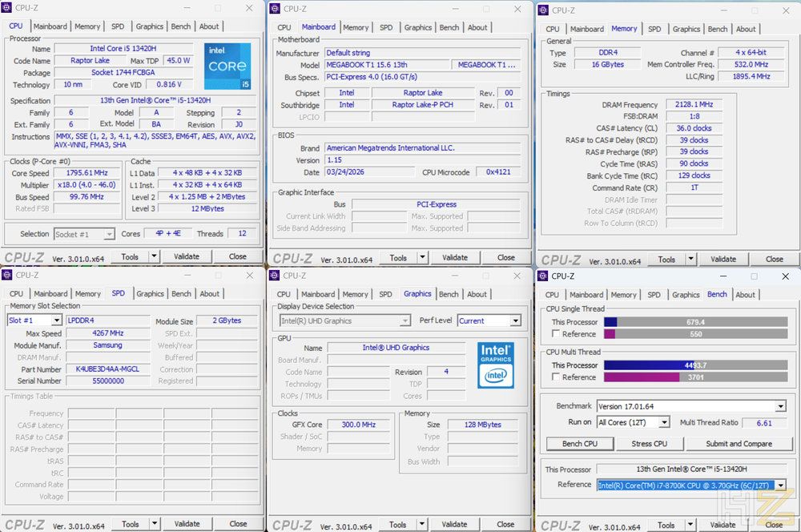Click the Bench CPU button
The height and width of the screenshot is (532, 801).
click(x=580, y=444)
